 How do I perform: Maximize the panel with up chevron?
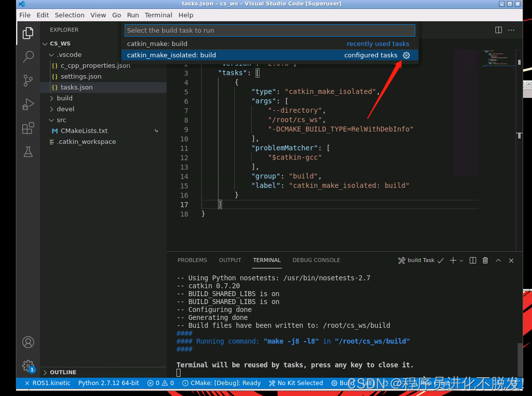pos(498,260)
